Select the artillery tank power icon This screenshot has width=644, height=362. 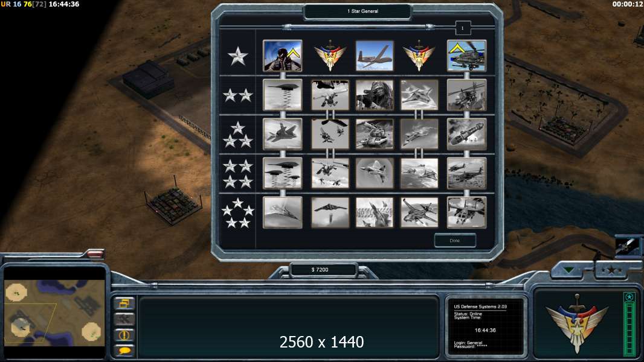tap(374, 134)
